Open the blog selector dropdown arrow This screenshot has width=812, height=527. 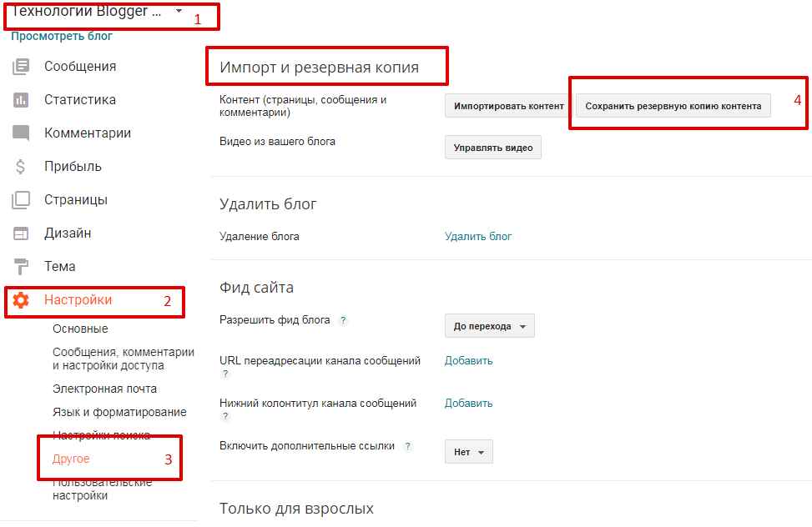click(179, 11)
